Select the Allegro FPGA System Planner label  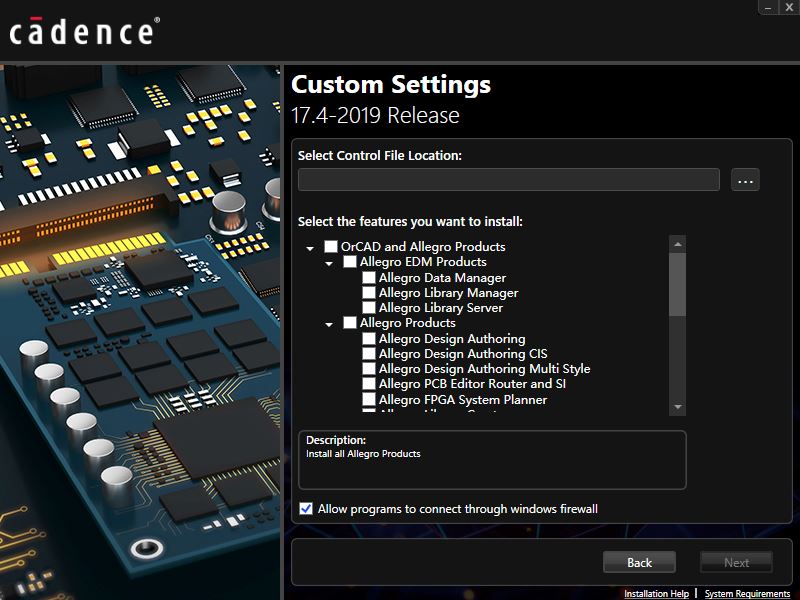[463, 399]
